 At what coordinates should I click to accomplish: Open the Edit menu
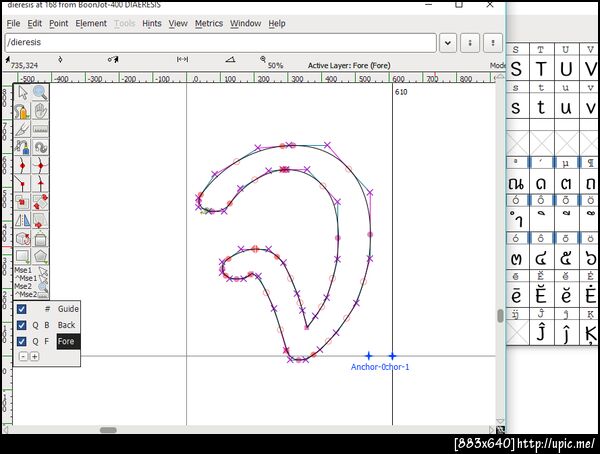pos(34,23)
